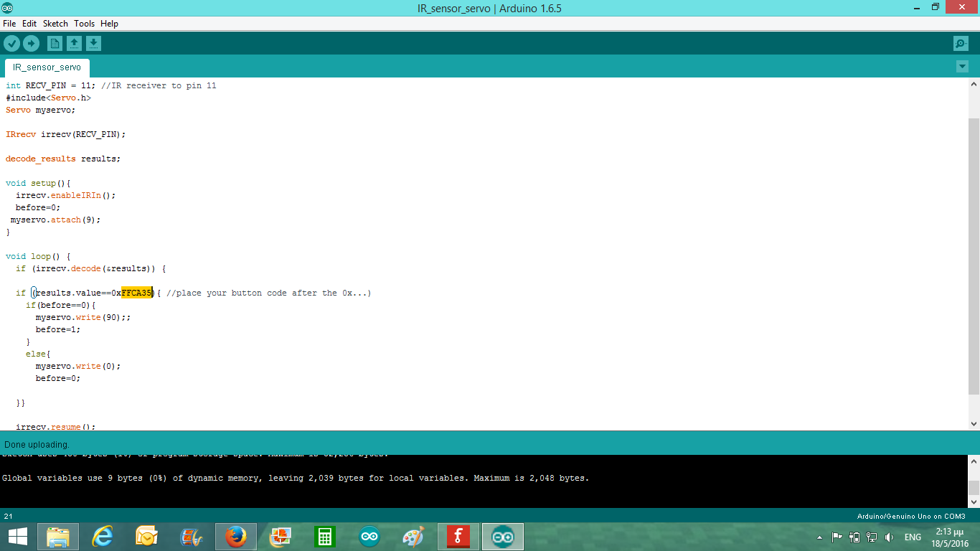Launch Internet Explorer from the taskbar
Screen dimensions: 980x551
[103, 537]
